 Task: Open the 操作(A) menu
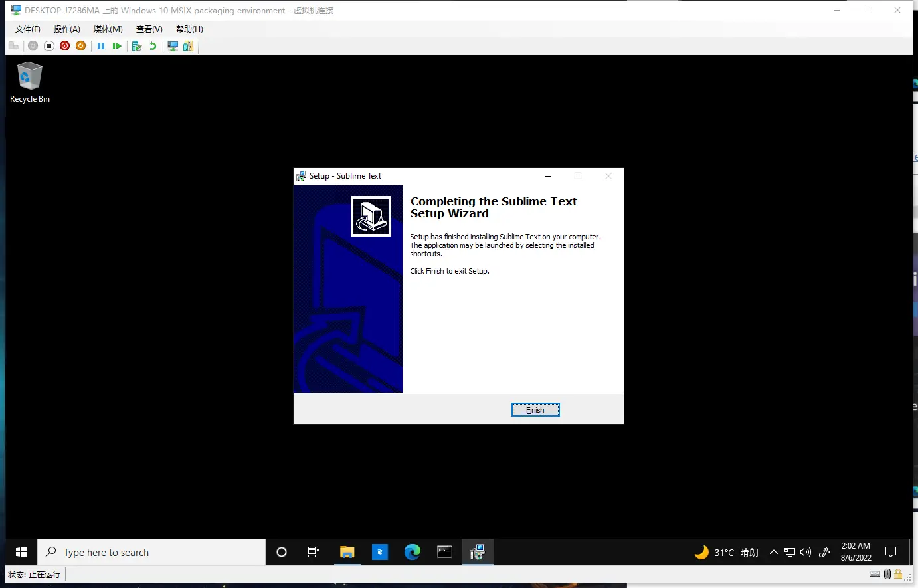coord(66,29)
